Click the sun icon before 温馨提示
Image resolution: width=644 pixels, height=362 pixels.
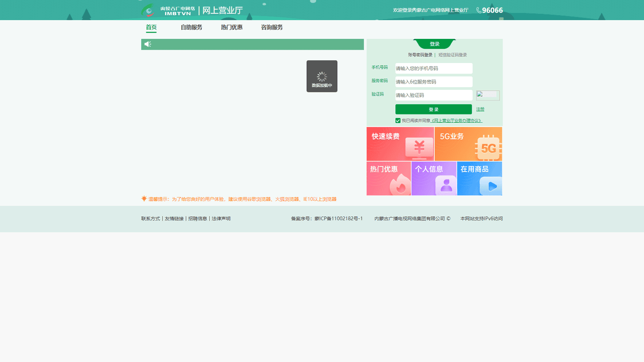(144, 198)
